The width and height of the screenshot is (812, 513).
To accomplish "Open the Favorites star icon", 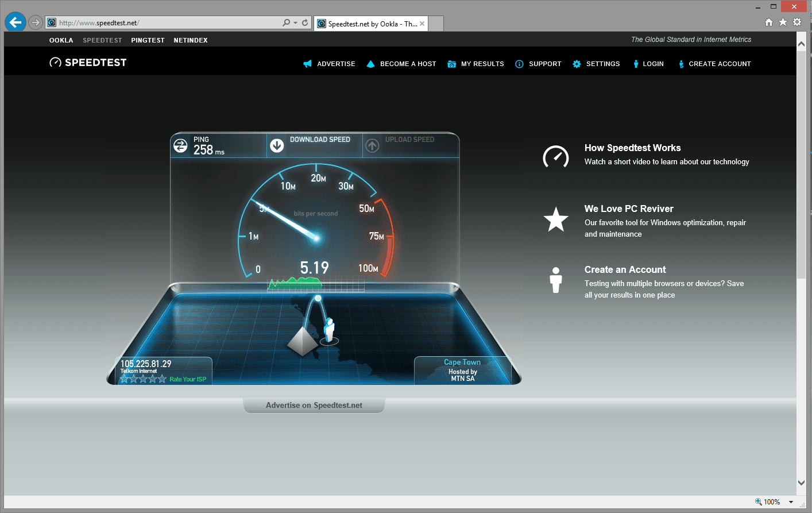I will [783, 22].
